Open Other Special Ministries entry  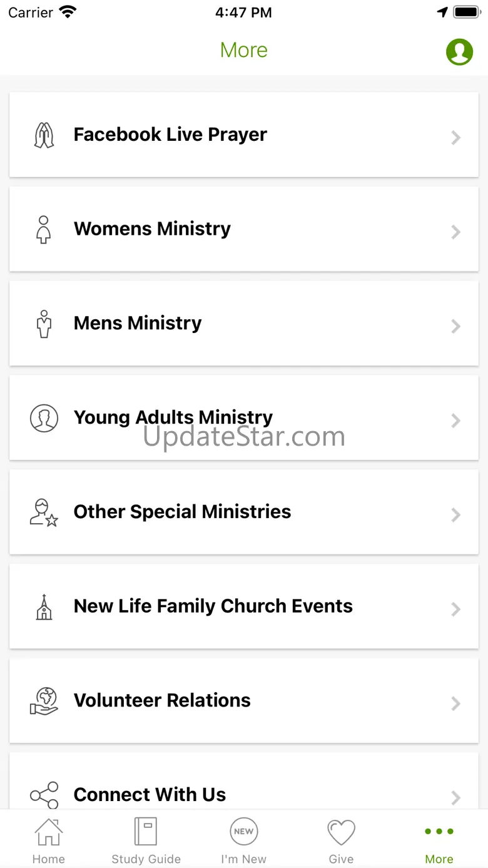182,512
